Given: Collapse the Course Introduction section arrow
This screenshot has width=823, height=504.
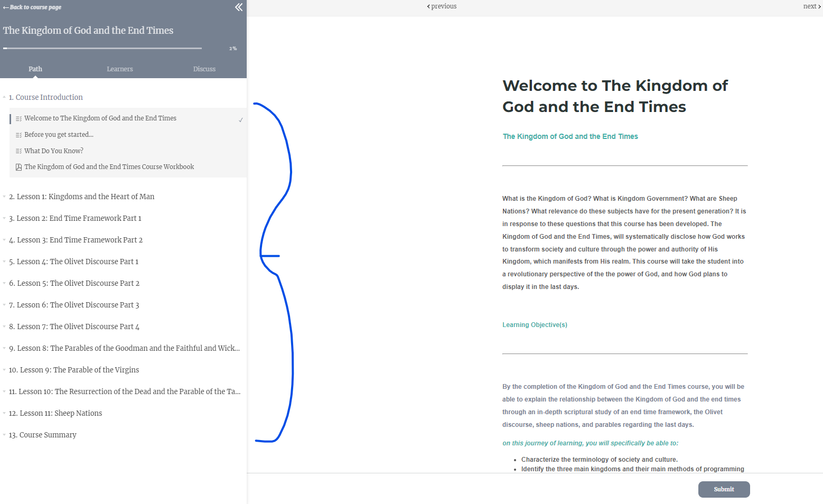Looking at the screenshot, I should tap(4, 97).
